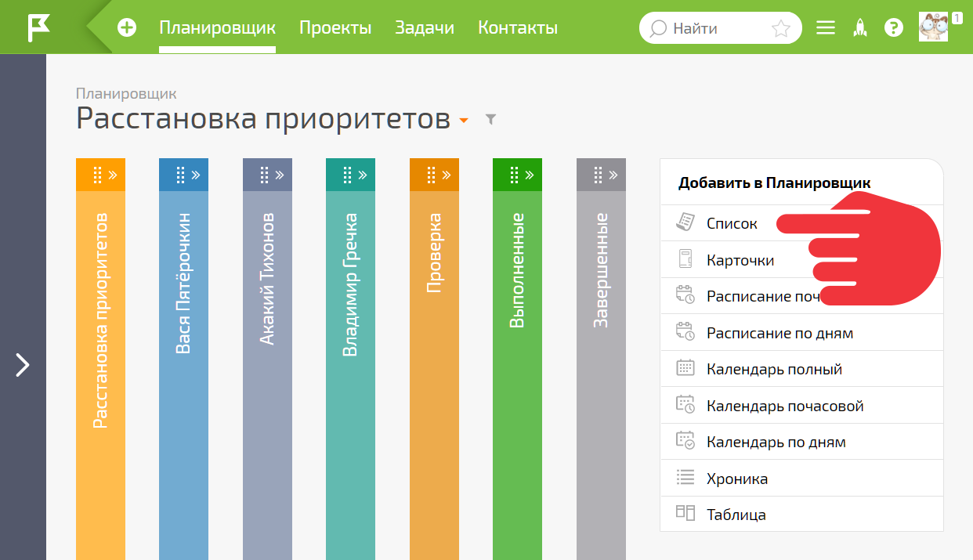Switch to the Планировщик tab
973x560 pixels.
(x=217, y=28)
